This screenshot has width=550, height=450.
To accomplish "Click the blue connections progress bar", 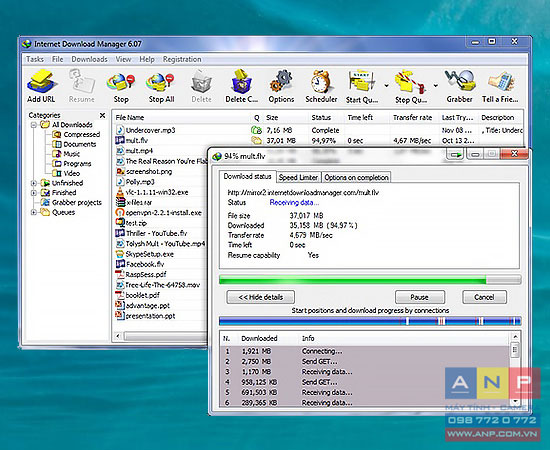I will 370,321.
